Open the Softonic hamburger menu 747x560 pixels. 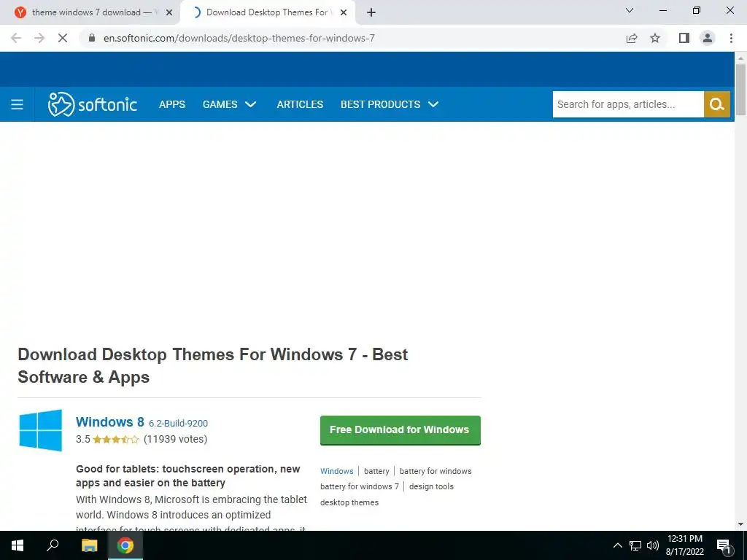coord(18,104)
